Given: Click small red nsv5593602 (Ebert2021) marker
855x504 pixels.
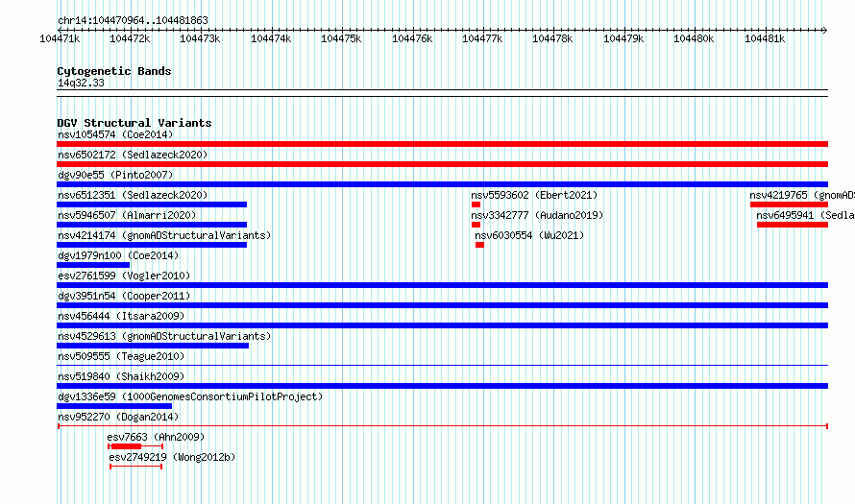Looking at the screenshot, I should (476, 204).
